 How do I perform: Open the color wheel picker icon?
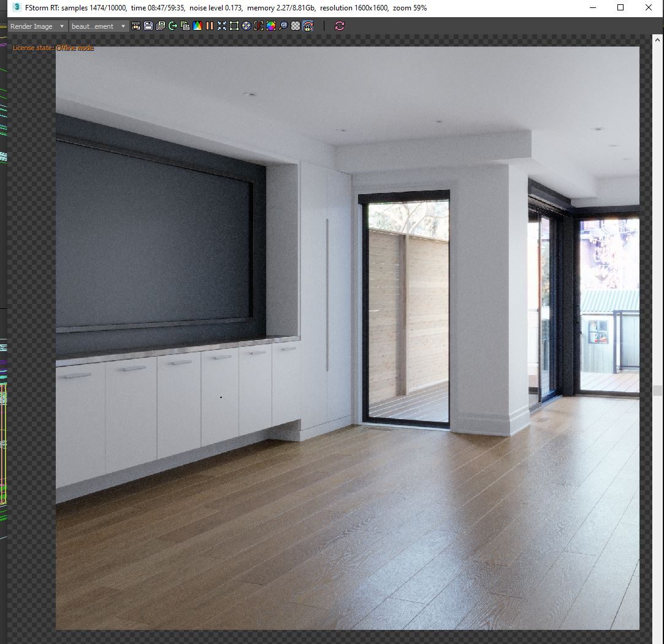pyautogui.click(x=271, y=26)
